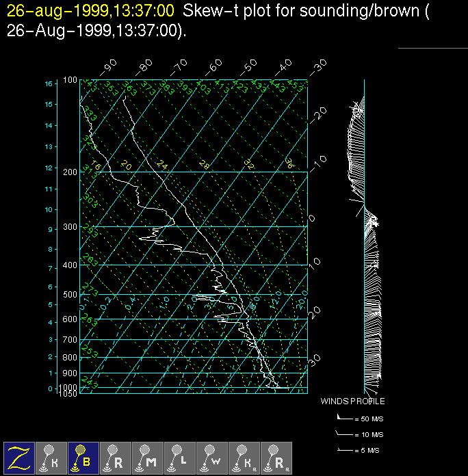The width and height of the screenshot is (468, 476).
Task: Toggle the highlighted B sounding balloon icon
Action: [x=83, y=458]
